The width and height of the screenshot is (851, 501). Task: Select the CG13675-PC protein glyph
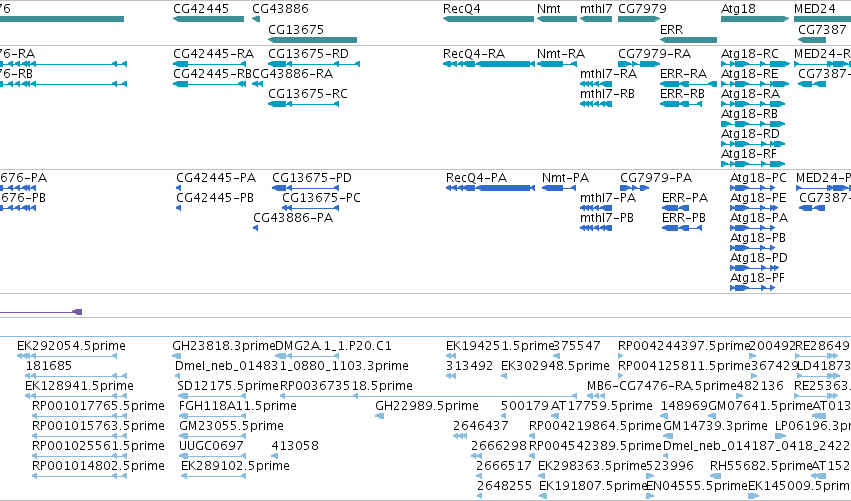pyautogui.click(x=311, y=208)
